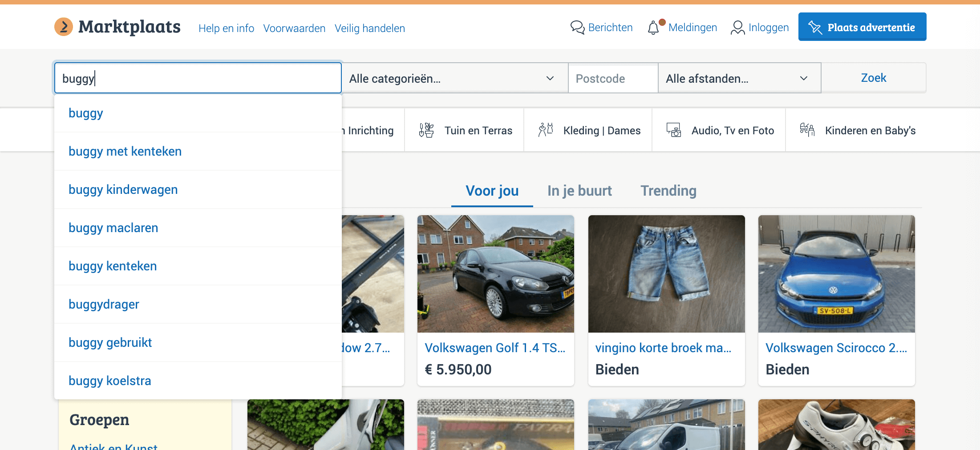Image resolution: width=980 pixels, height=450 pixels.
Task: Click the Plaats advertentie button
Action: (862, 27)
